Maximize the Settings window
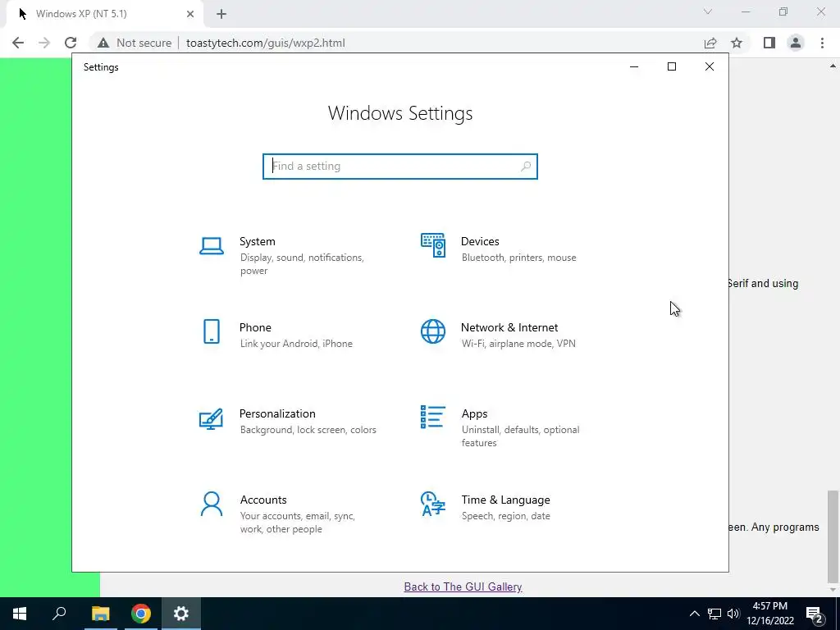The width and height of the screenshot is (840, 630). click(672, 67)
